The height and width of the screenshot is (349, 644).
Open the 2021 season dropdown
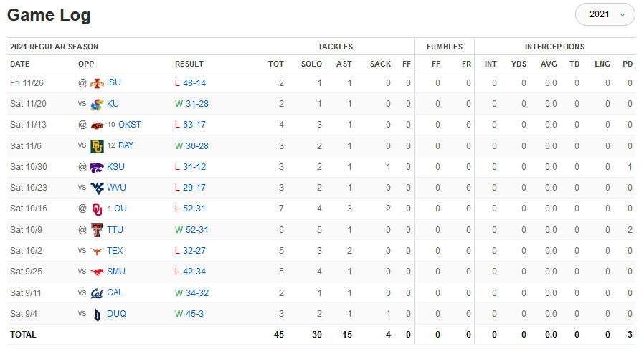click(606, 14)
